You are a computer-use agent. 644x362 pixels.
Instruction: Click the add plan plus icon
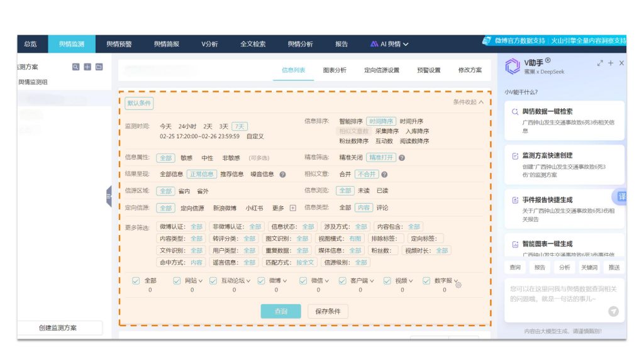(87, 67)
